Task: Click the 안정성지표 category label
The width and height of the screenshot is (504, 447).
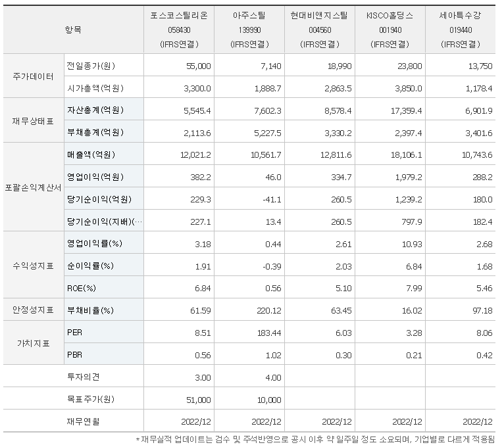Action: click(33, 310)
